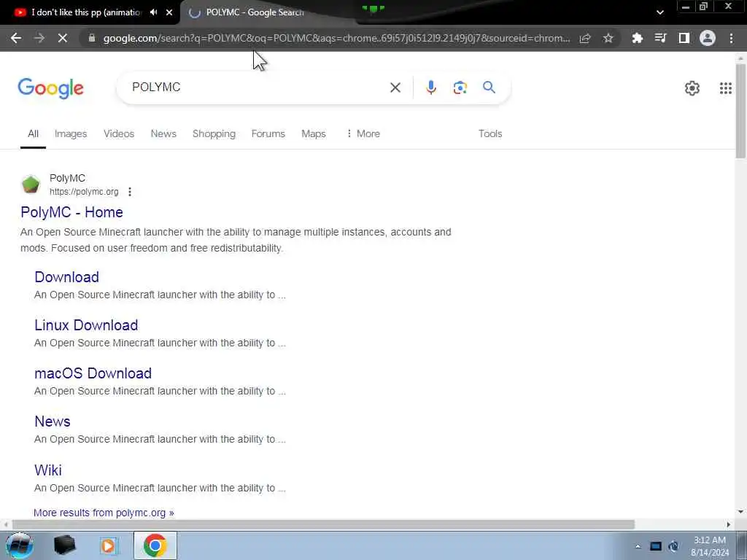Screen dimensions: 747x560
Task: Click the horizontal scrollbar thumb
Action: (x=323, y=524)
